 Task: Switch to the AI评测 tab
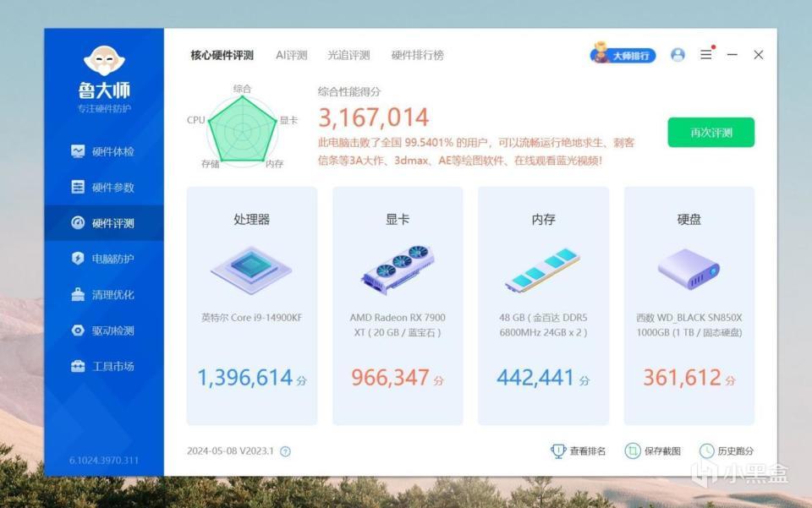point(292,55)
